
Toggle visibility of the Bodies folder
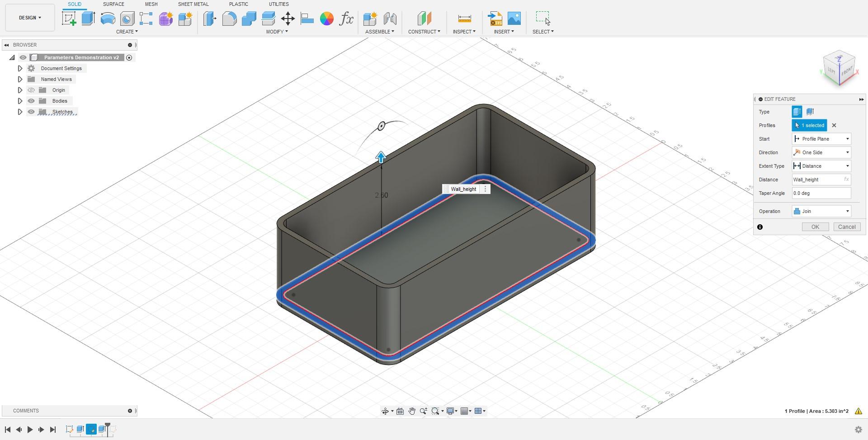pyautogui.click(x=31, y=101)
